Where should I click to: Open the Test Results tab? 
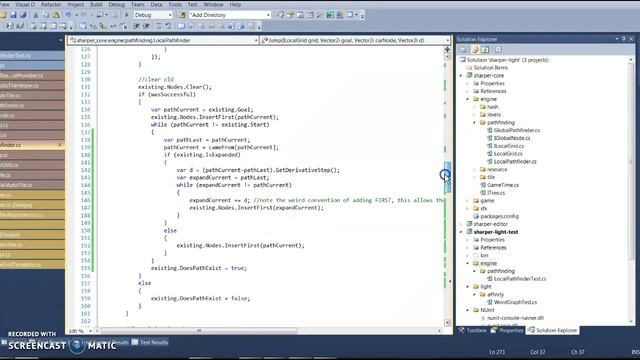pyautogui.click(x=150, y=342)
